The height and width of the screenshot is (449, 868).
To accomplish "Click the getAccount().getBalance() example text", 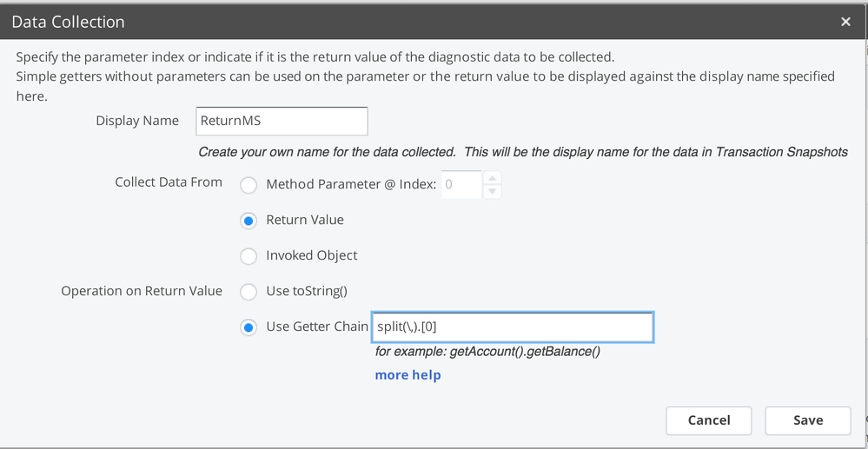I will [x=487, y=352].
